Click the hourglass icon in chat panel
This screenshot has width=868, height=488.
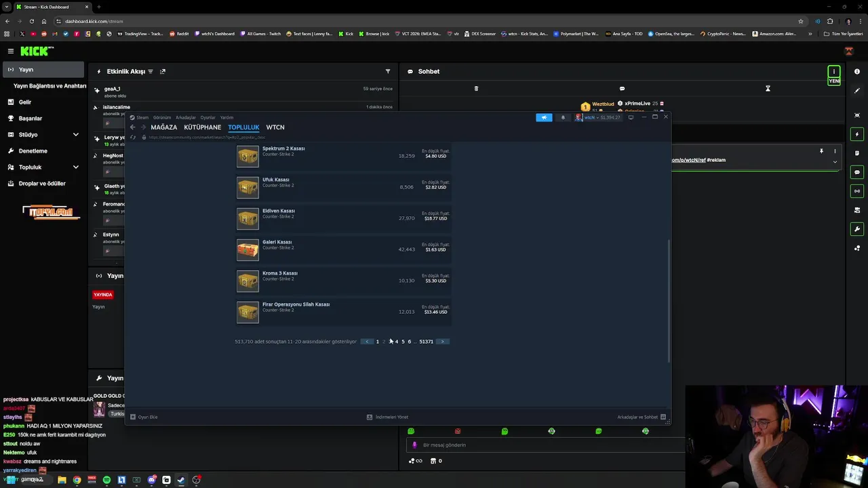coord(768,89)
